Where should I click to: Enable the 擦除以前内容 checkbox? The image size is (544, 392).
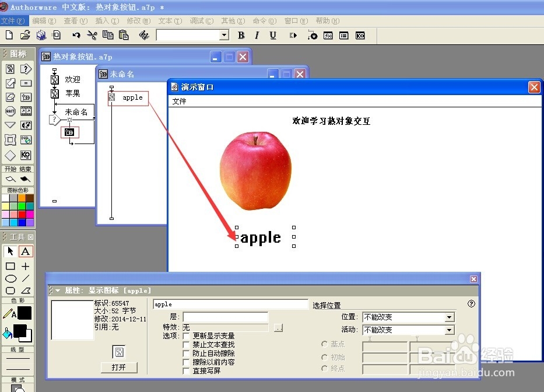pos(186,362)
